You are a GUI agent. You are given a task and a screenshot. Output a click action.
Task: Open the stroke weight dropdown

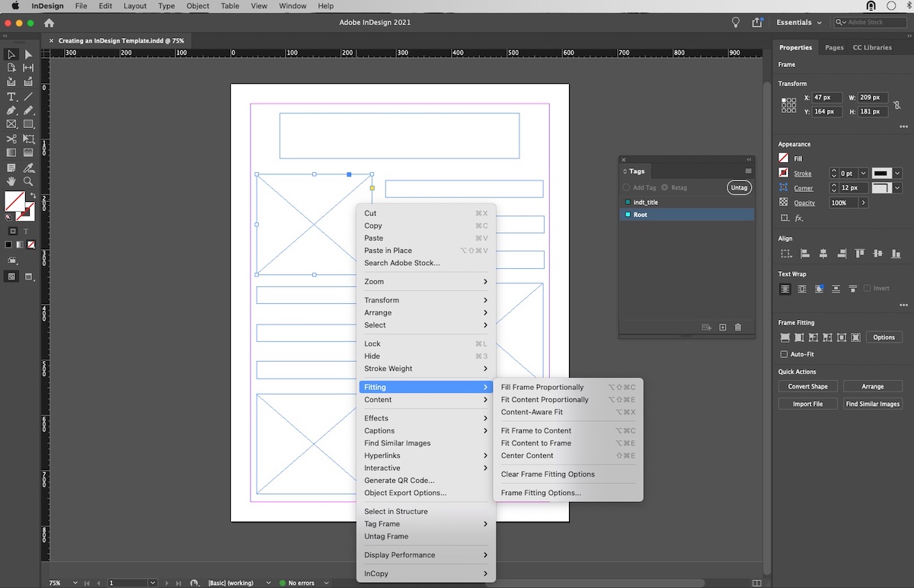(x=863, y=173)
